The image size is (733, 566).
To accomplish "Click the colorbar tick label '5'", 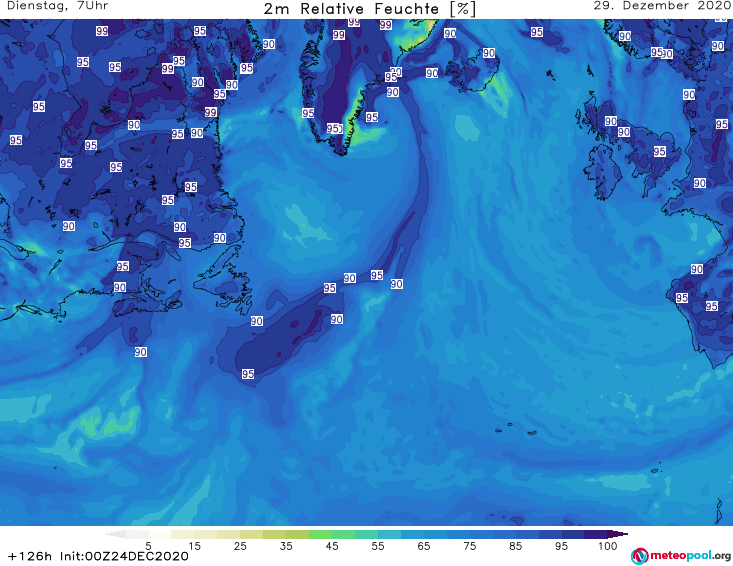I will coord(148,546).
